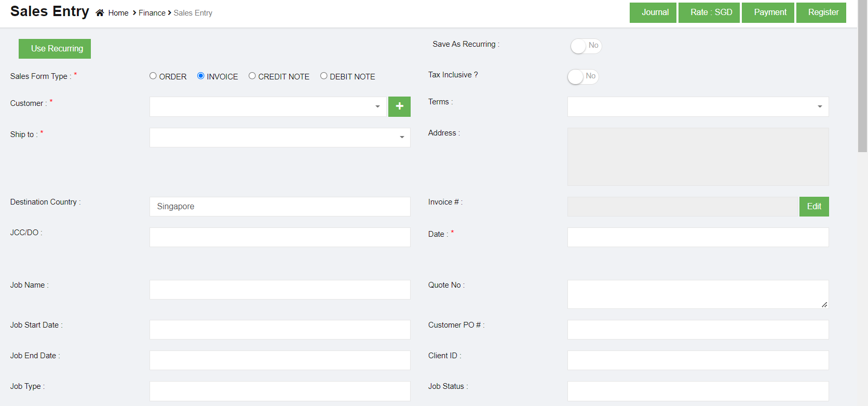Click the home icon in breadcrumb
868x406 pixels.
tap(100, 13)
